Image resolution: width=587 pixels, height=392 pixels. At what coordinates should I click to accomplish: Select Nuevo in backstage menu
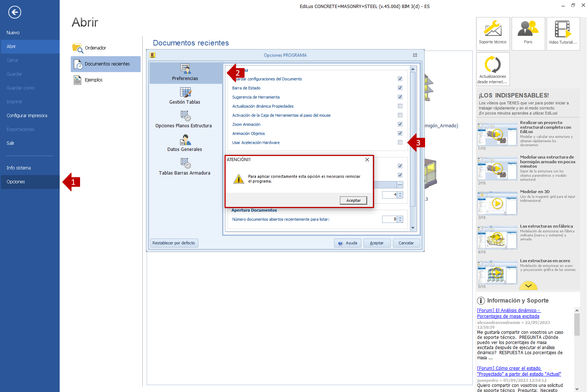pyautogui.click(x=30, y=33)
